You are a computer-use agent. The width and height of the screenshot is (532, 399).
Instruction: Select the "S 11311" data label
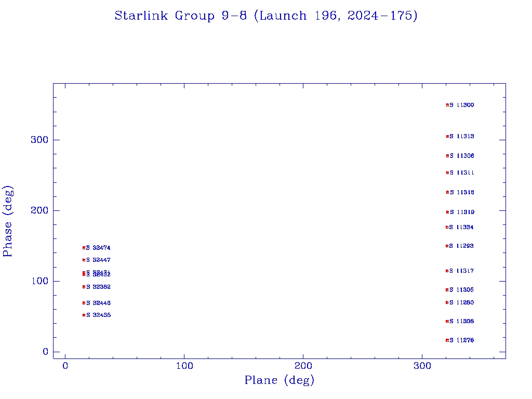tap(462, 172)
